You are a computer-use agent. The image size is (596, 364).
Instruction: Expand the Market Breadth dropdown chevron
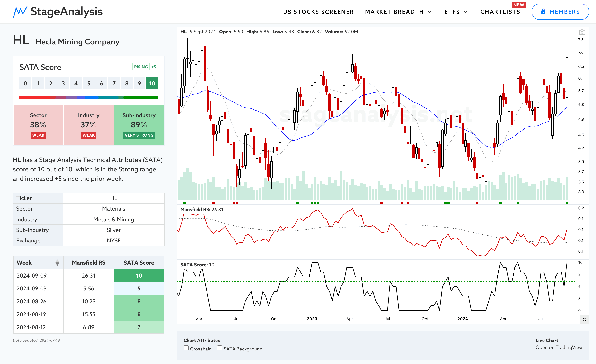430,12
